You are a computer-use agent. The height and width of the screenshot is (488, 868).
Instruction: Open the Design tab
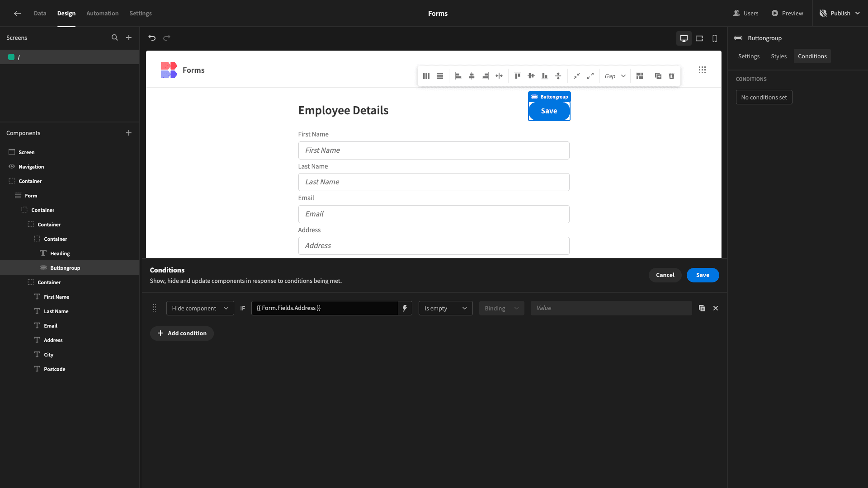(66, 14)
